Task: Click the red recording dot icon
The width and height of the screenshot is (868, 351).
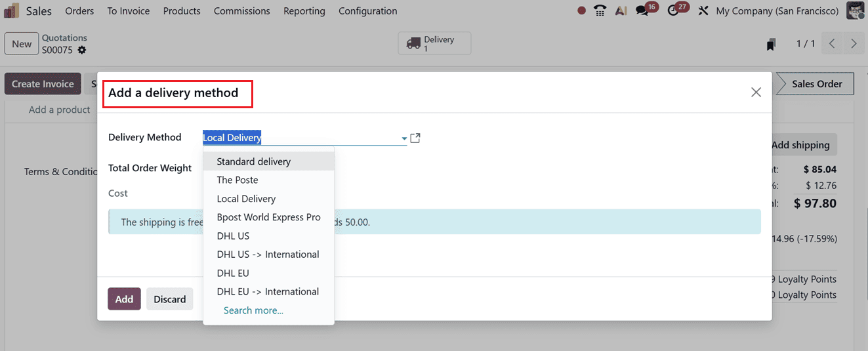Action: (x=581, y=11)
